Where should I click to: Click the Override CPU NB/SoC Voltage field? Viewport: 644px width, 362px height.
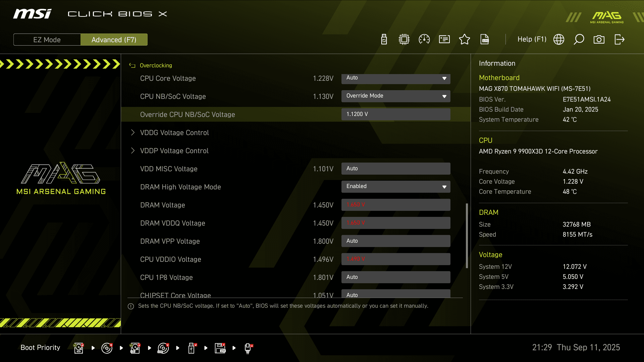click(x=396, y=114)
